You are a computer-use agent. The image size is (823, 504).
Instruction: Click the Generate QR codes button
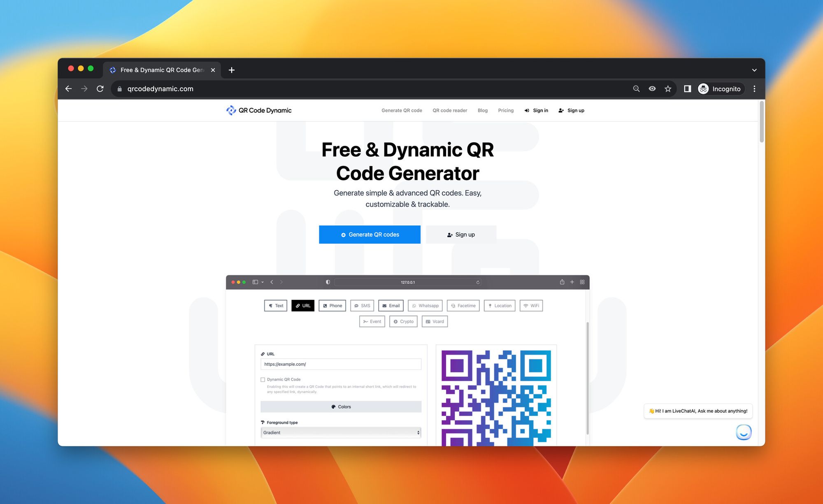(x=370, y=235)
